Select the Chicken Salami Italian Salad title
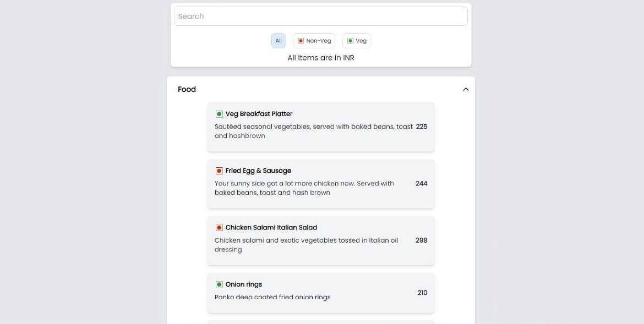The image size is (644, 324). click(x=271, y=227)
